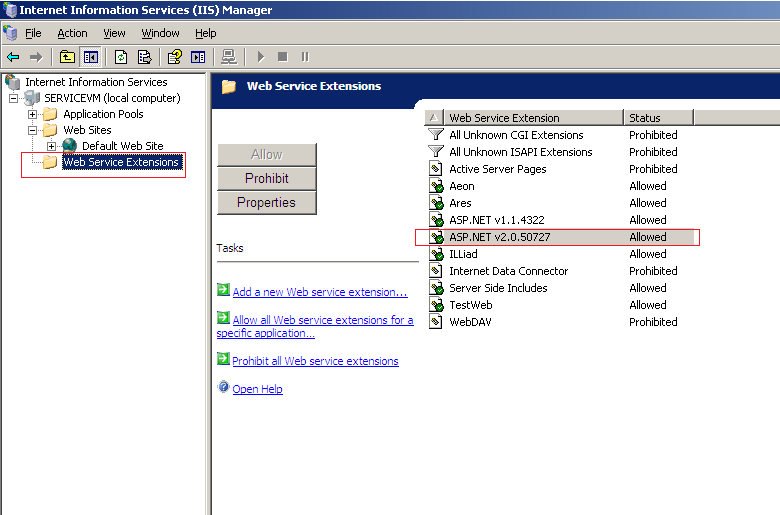Open the Help menu

pyautogui.click(x=205, y=33)
